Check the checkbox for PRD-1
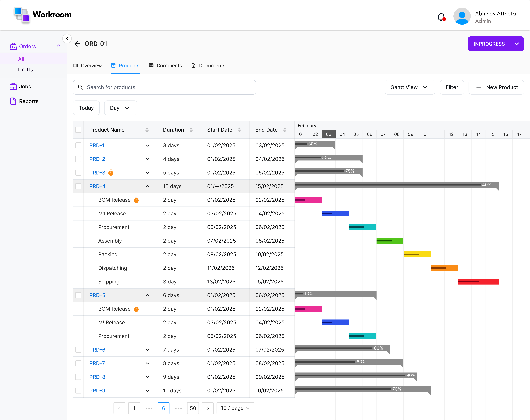This screenshot has width=530, height=420. coord(78,145)
